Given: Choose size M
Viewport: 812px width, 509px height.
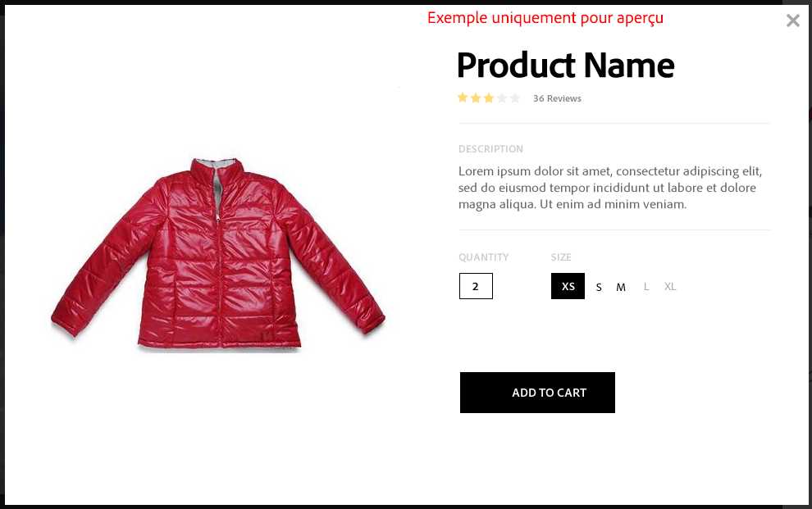Looking at the screenshot, I should pos(621,287).
